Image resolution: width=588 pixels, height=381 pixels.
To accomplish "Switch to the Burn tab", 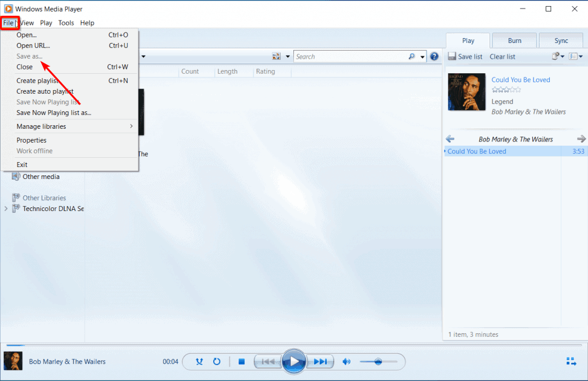I will click(514, 41).
